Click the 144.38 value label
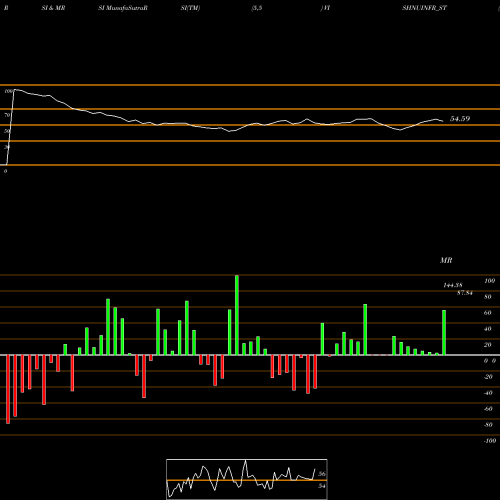The height and width of the screenshot is (500, 500). (453, 285)
